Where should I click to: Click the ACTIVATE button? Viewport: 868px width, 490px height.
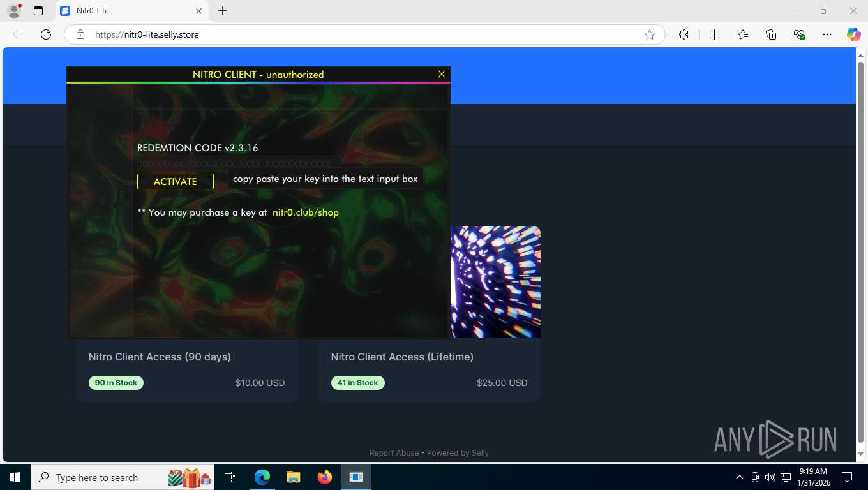coord(176,182)
